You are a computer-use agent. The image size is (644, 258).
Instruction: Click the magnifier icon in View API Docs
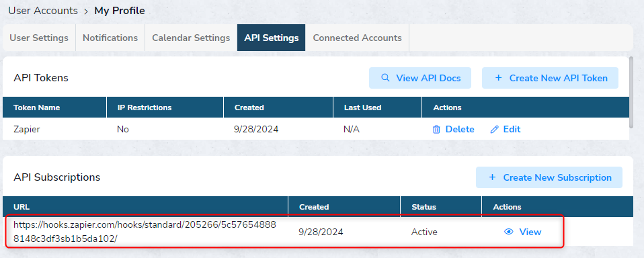point(385,77)
